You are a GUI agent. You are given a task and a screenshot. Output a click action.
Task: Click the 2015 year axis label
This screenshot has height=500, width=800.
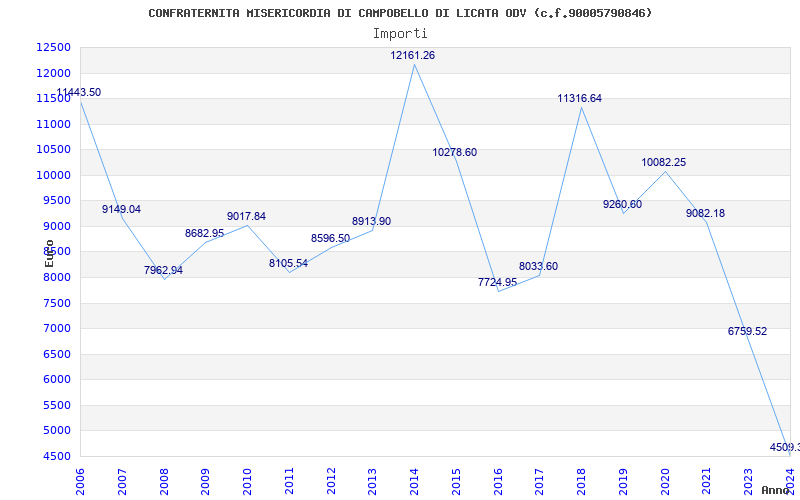pyautogui.click(x=456, y=481)
